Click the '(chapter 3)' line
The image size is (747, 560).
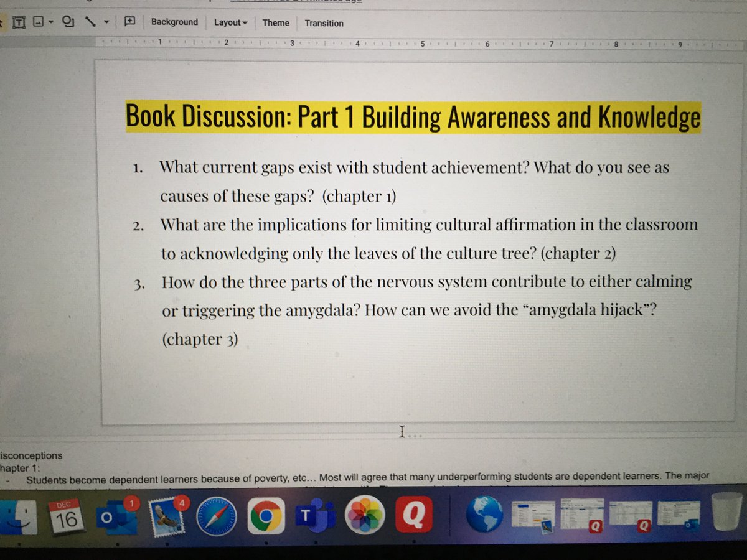point(200,339)
